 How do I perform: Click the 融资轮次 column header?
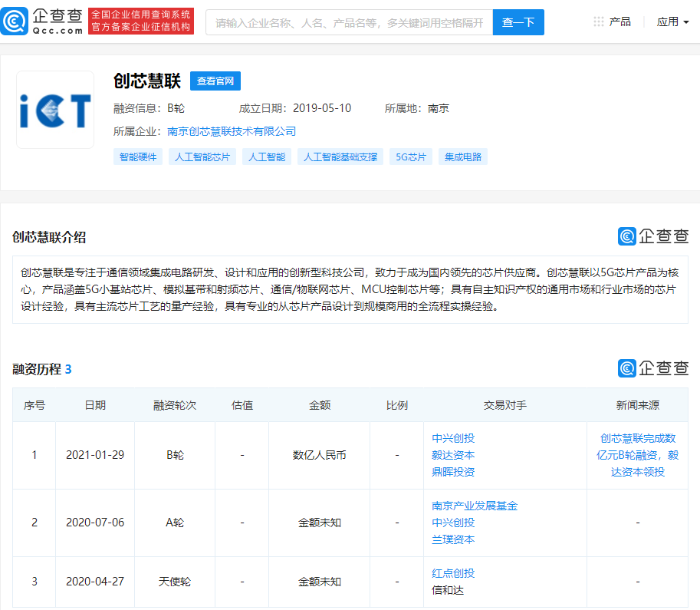175,405
